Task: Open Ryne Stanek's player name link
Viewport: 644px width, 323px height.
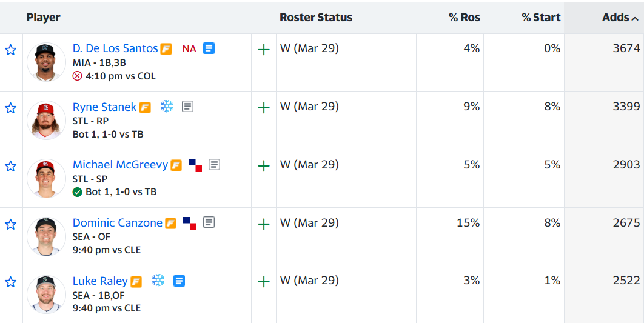Action: [x=104, y=107]
